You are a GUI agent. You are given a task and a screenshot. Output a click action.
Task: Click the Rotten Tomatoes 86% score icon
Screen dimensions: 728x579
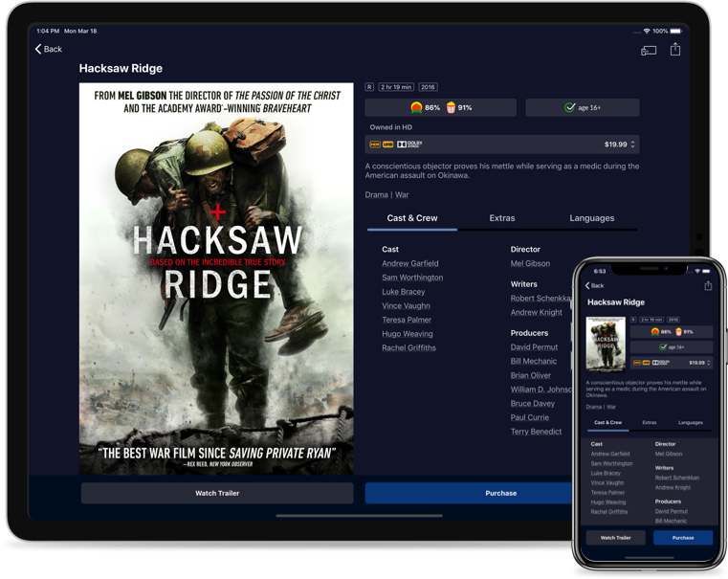click(416, 107)
